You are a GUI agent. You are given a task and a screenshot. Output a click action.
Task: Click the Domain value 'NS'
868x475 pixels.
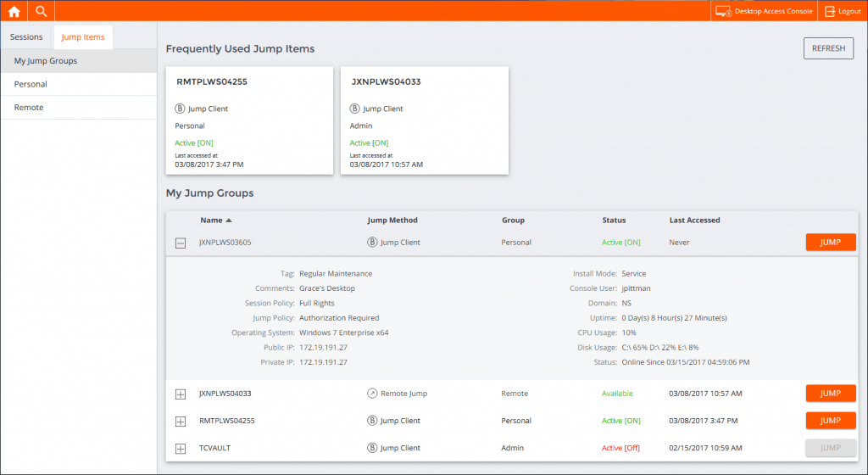point(626,304)
